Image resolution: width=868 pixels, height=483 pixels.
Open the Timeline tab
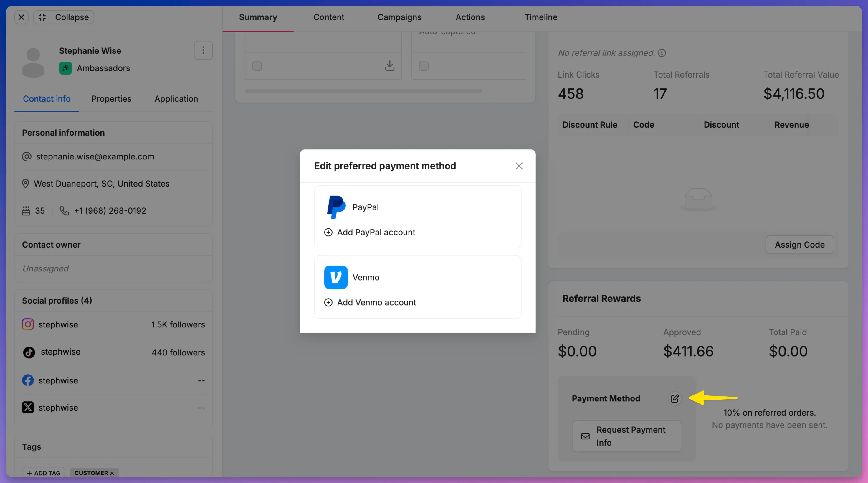(540, 17)
